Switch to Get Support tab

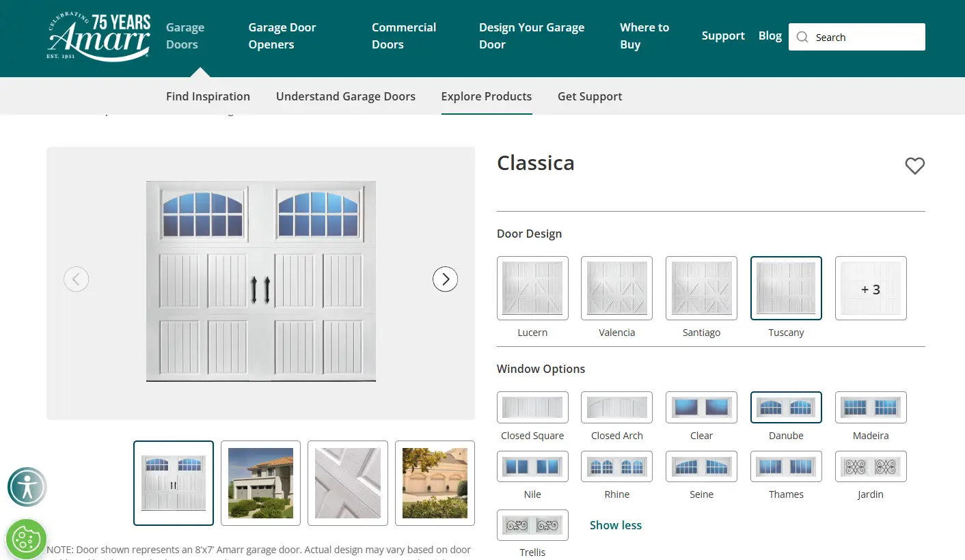pyautogui.click(x=590, y=96)
